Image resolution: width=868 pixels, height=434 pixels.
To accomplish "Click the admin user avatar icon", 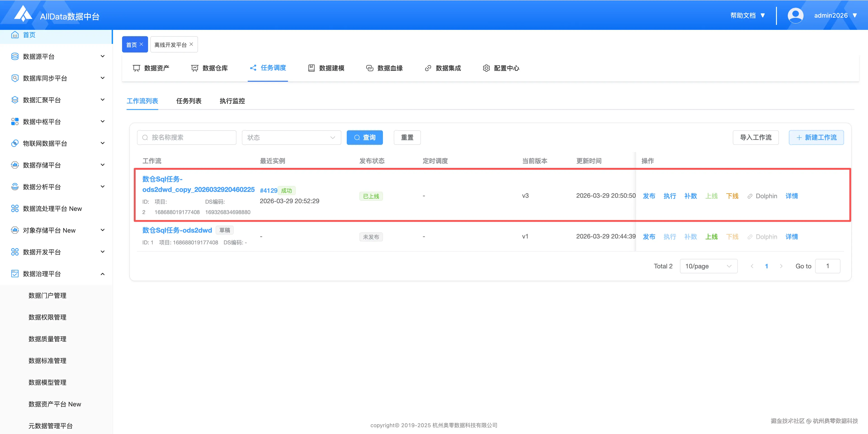I will click(795, 16).
